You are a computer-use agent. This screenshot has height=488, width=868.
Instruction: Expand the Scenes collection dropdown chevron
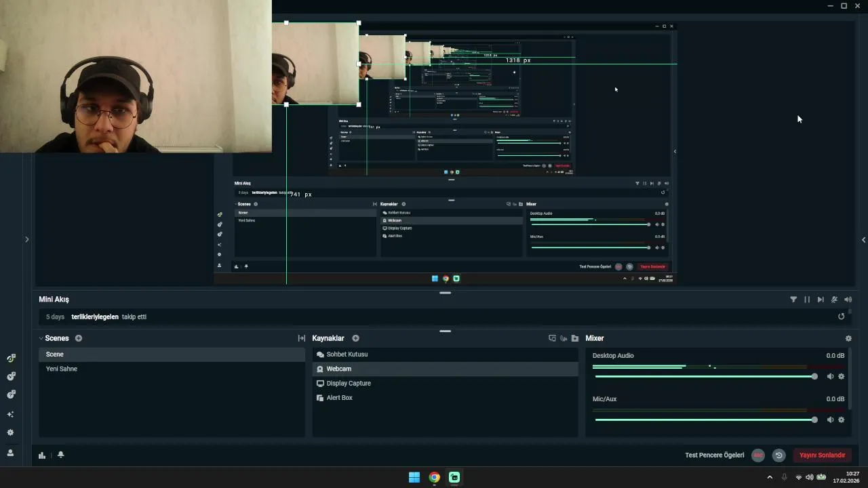[41, 338]
